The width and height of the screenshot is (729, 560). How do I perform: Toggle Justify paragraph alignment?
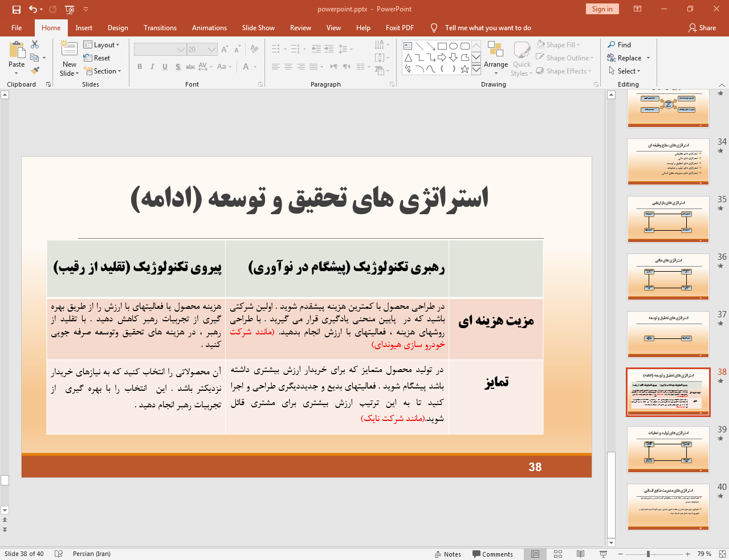click(313, 67)
